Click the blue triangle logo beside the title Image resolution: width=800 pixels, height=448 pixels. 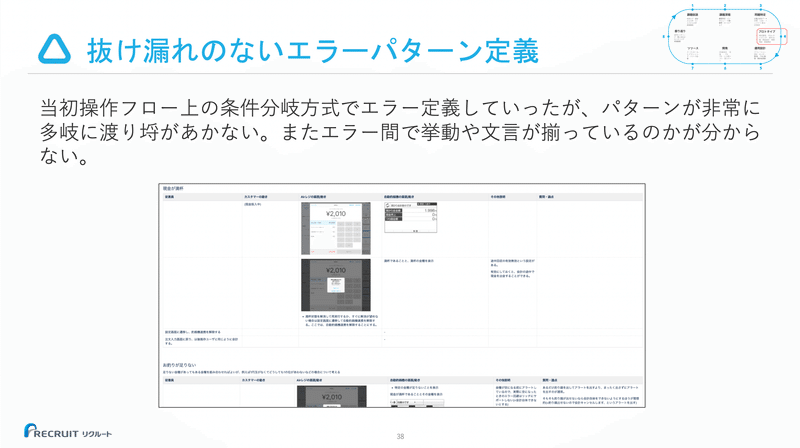pyautogui.click(x=55, y=49)
